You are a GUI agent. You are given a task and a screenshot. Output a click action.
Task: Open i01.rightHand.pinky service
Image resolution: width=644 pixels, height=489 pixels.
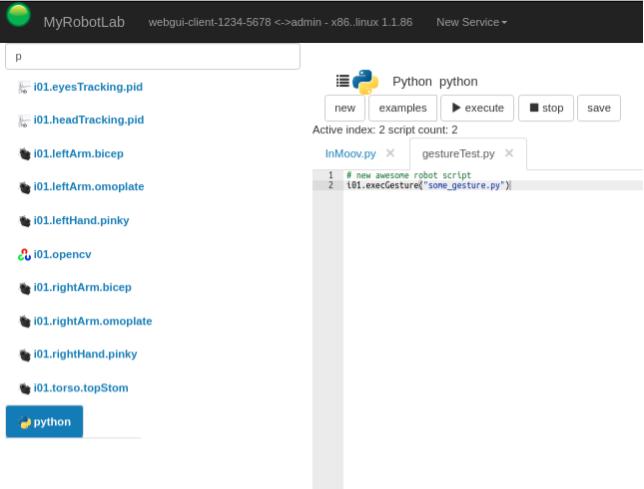(85, 354)
